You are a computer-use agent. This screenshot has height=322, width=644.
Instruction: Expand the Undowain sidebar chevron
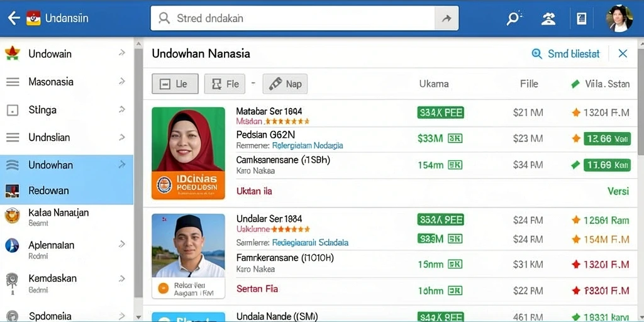pyautogui.click(x=122, y=53)
